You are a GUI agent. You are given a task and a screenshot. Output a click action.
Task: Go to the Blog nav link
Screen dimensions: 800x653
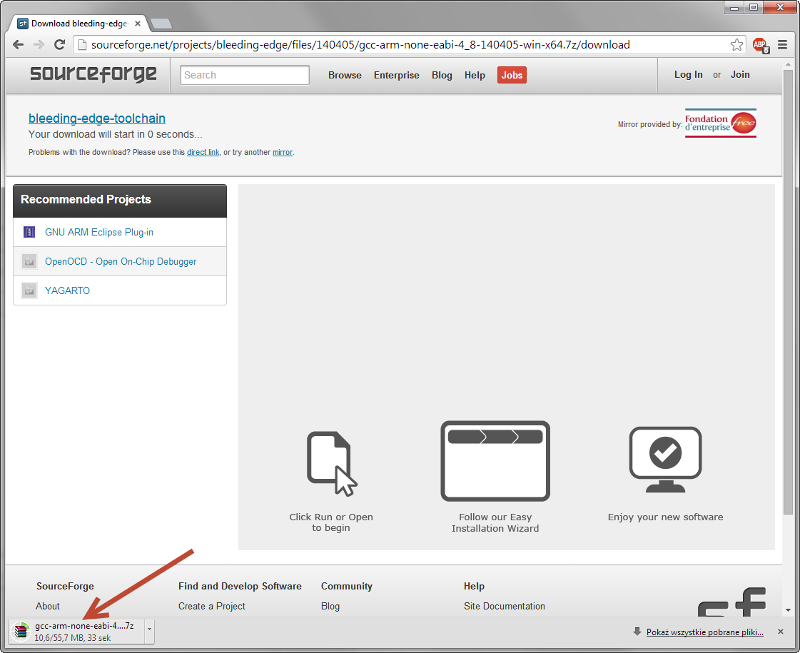click(x=442, y=75)
